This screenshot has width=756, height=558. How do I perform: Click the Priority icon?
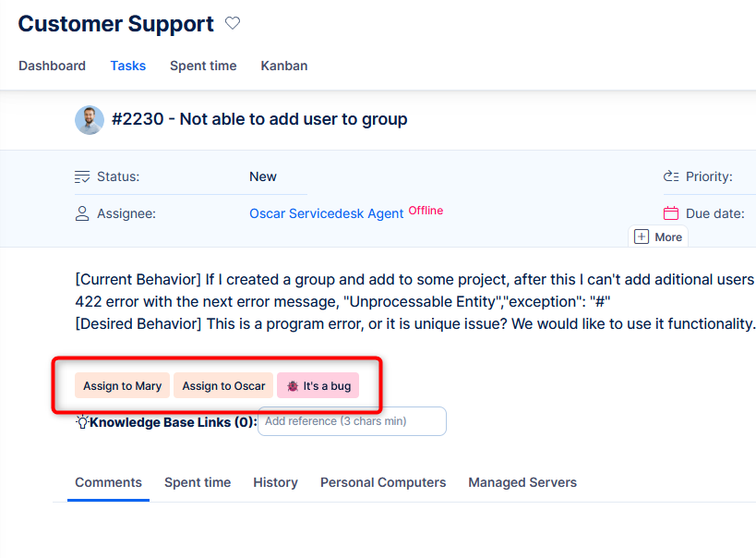671,176
